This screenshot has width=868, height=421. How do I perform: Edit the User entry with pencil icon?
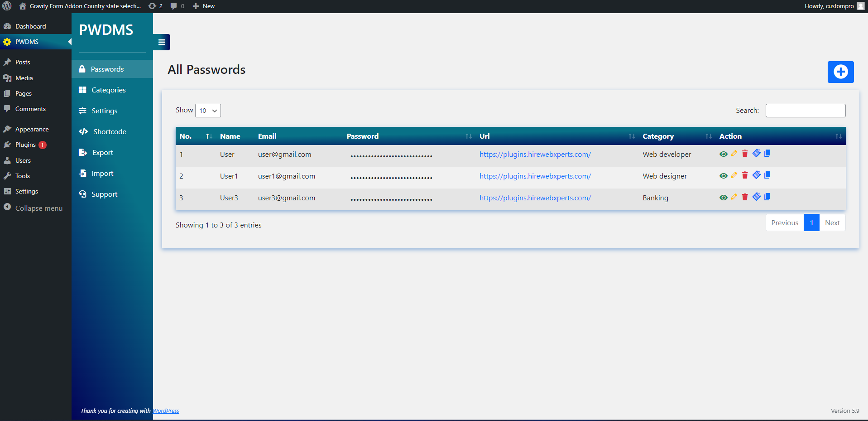pos(734,154)
